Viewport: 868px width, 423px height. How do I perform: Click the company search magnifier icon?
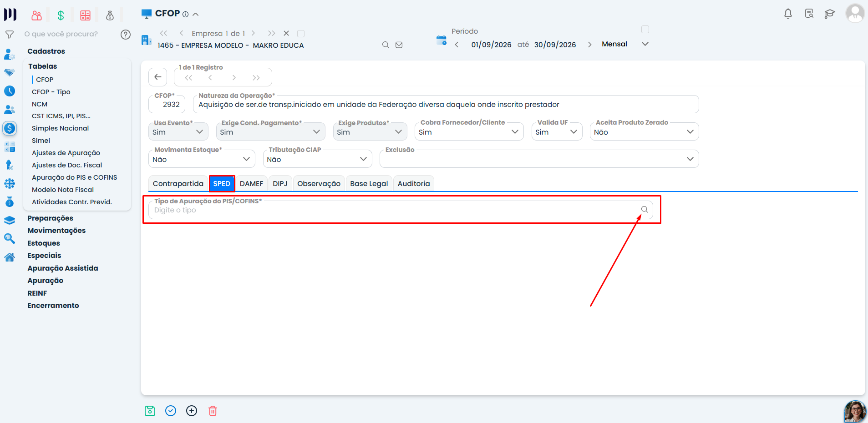point(386,45)
